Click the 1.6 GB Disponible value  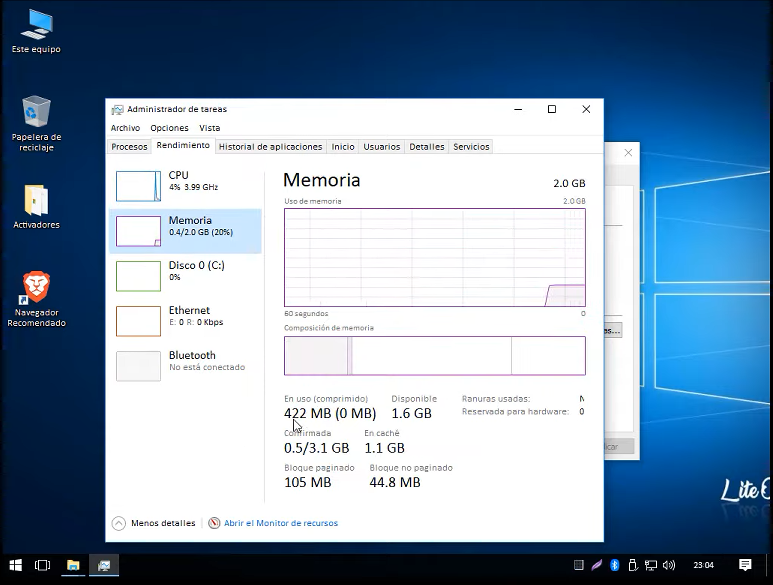(x=412, y=413)
